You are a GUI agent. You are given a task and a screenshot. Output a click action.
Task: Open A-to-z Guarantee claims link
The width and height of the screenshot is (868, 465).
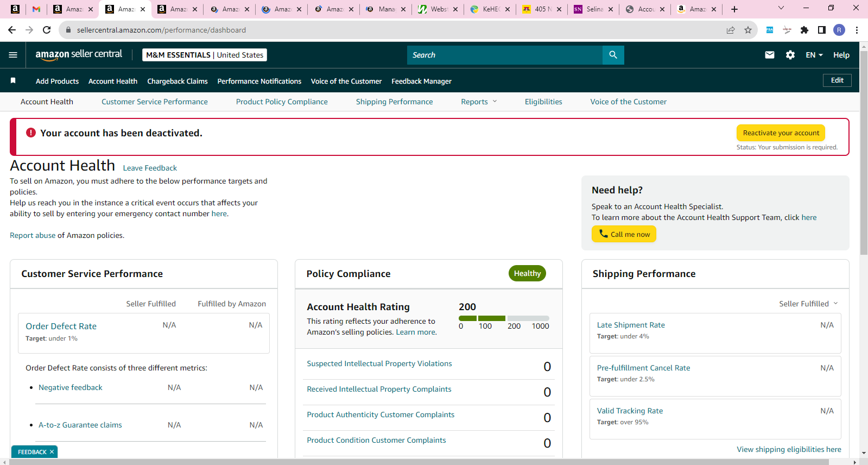[80, 425]
